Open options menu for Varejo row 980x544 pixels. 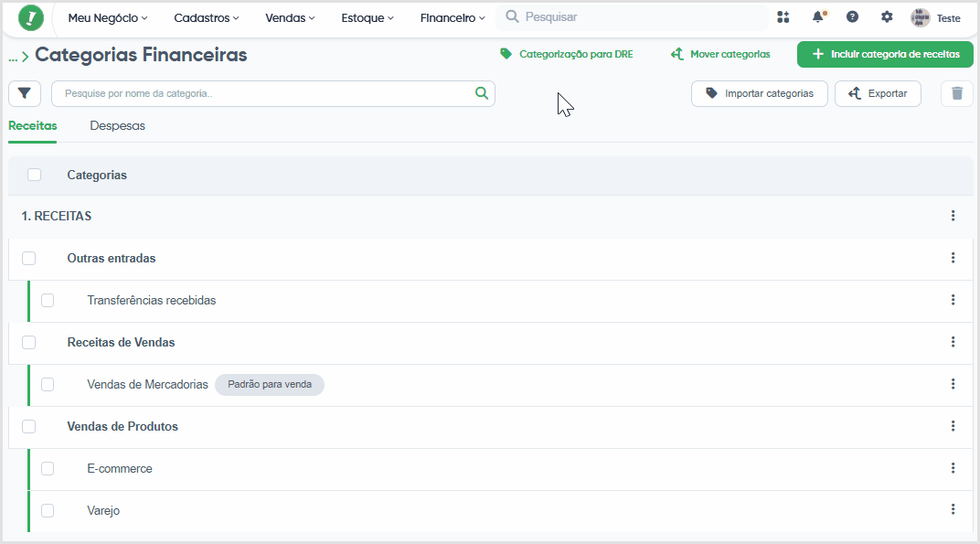(x=953, y=509)
